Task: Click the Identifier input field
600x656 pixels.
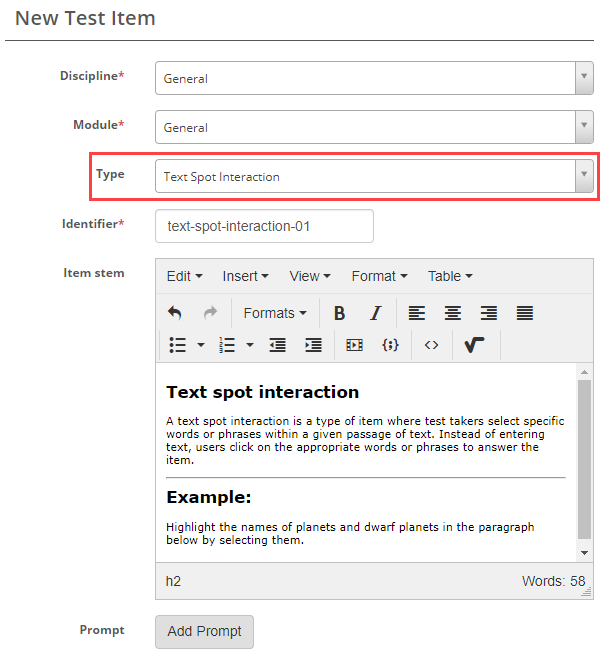Action: pyautogui.click(x=264, y=226)
